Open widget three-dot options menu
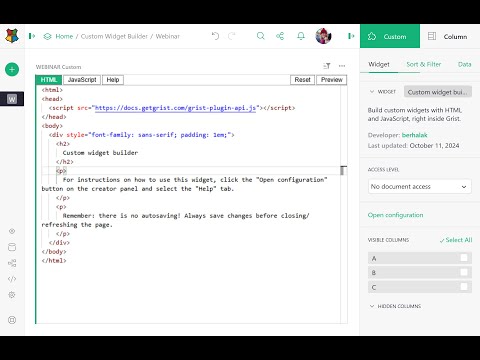 342,66
